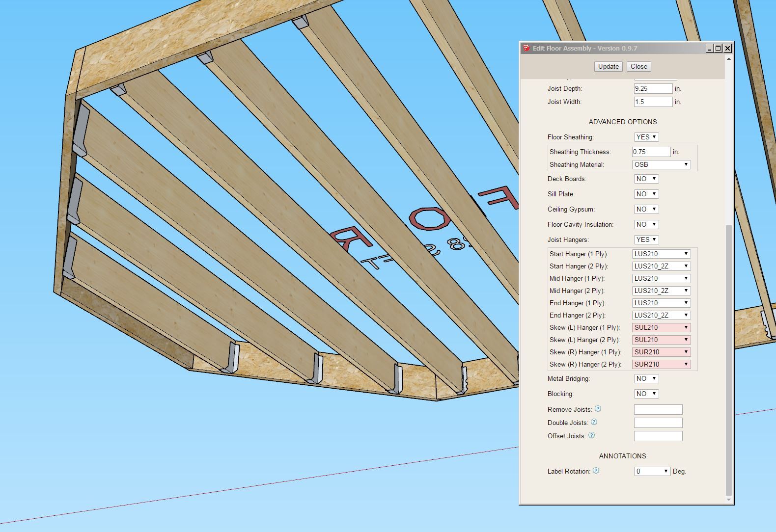The height and width of the screenshot is (532, 776).
Task: Open the Floor Sheathing dropdown
Action: 646,137
